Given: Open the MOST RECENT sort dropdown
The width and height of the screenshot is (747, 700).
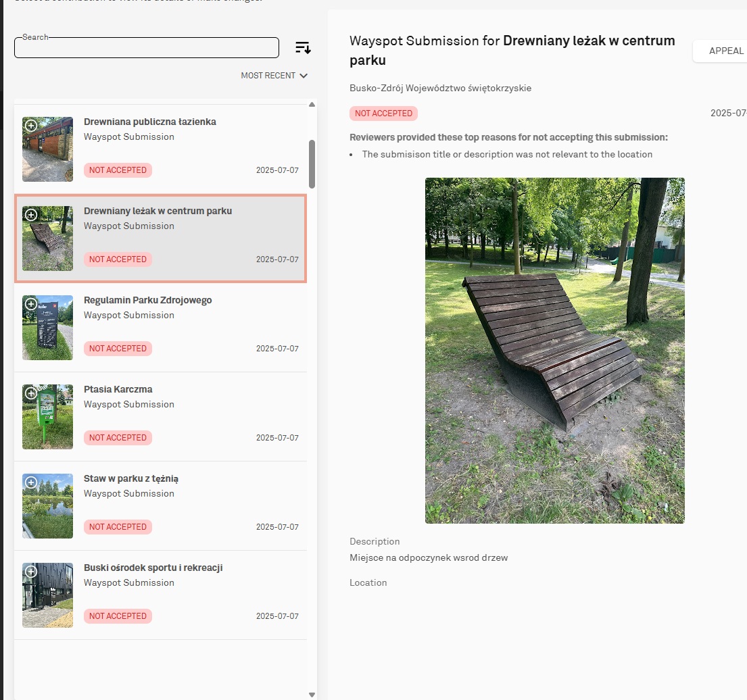Looking at the screenshot, I should click(274, 76).
